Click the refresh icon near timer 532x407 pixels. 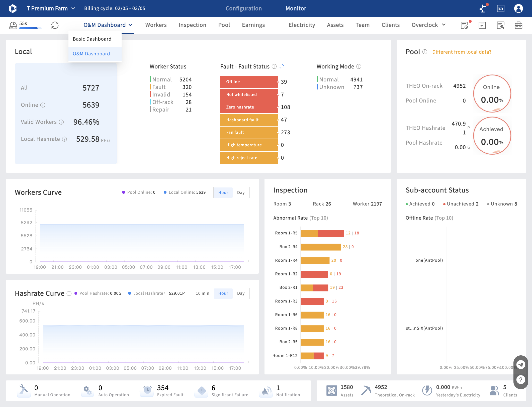point(55,25)
